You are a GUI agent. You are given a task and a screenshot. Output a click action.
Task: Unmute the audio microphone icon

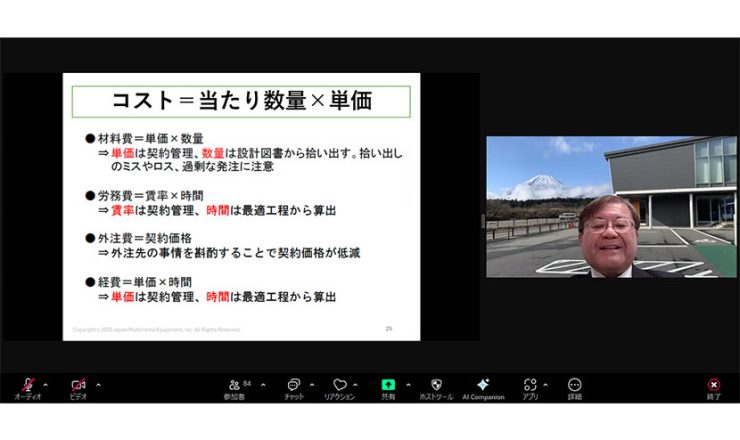click(x=27, y=385)
